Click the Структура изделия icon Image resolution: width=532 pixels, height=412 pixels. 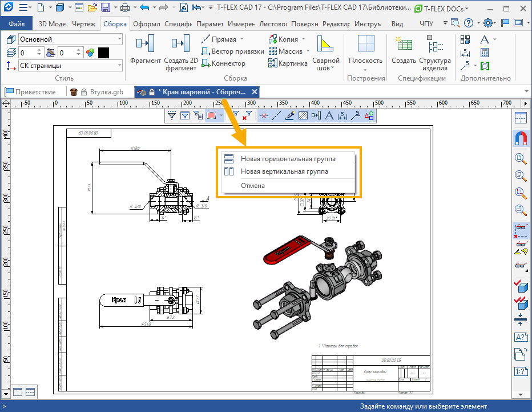point(434,45)
